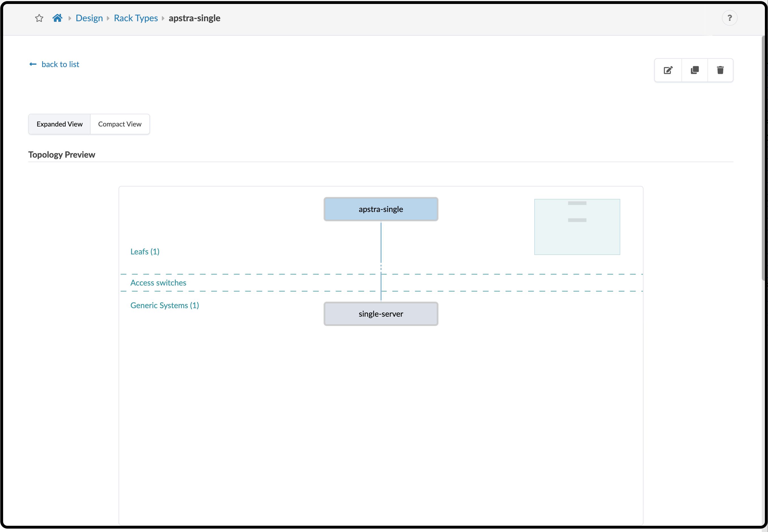The image size is (768, 532).
Task: Click the Leafs (1) layer label
Action: coord(145,252)
